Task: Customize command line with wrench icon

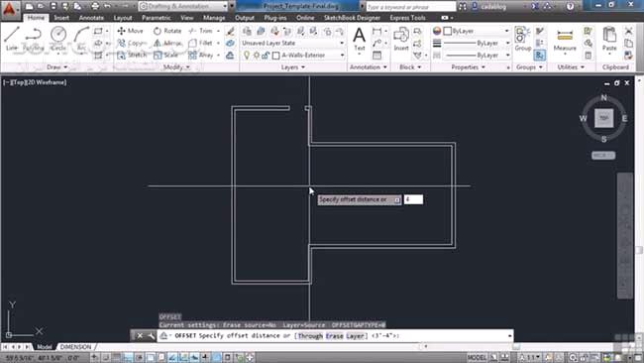Action: click(152, 336)
